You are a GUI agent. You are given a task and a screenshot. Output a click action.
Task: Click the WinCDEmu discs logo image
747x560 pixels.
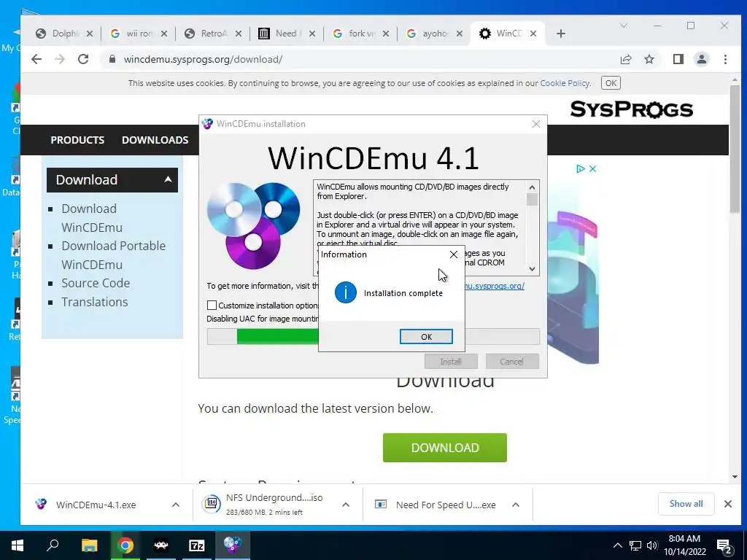(253, 226)
